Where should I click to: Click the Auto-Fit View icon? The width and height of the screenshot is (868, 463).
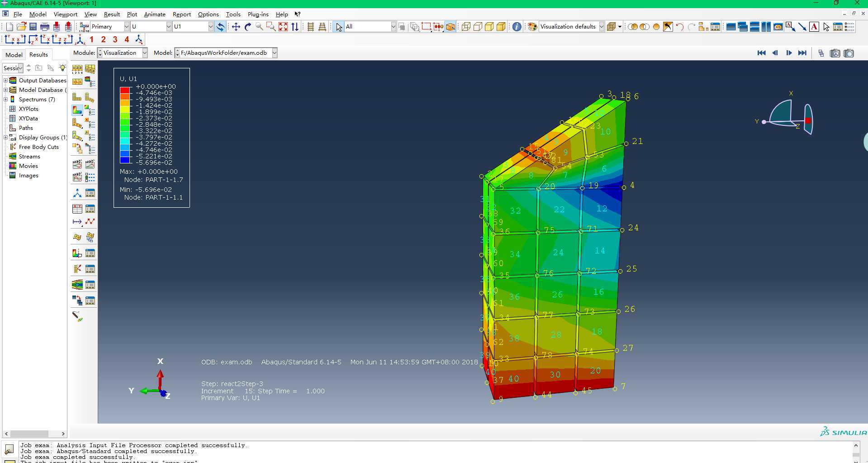(x=283, y=27)
